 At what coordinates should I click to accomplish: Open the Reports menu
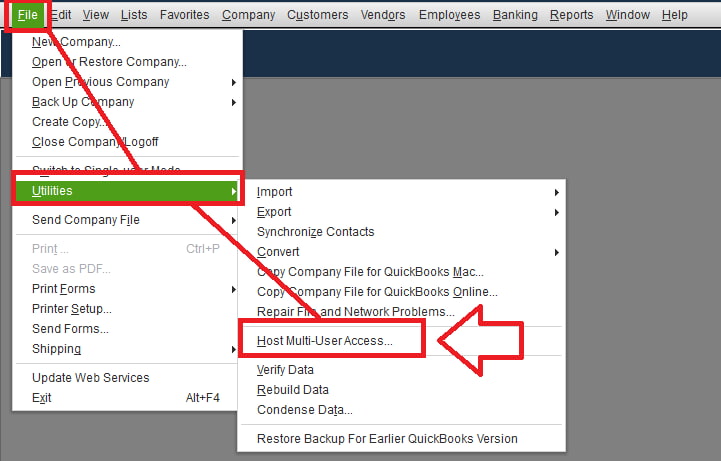572,15
